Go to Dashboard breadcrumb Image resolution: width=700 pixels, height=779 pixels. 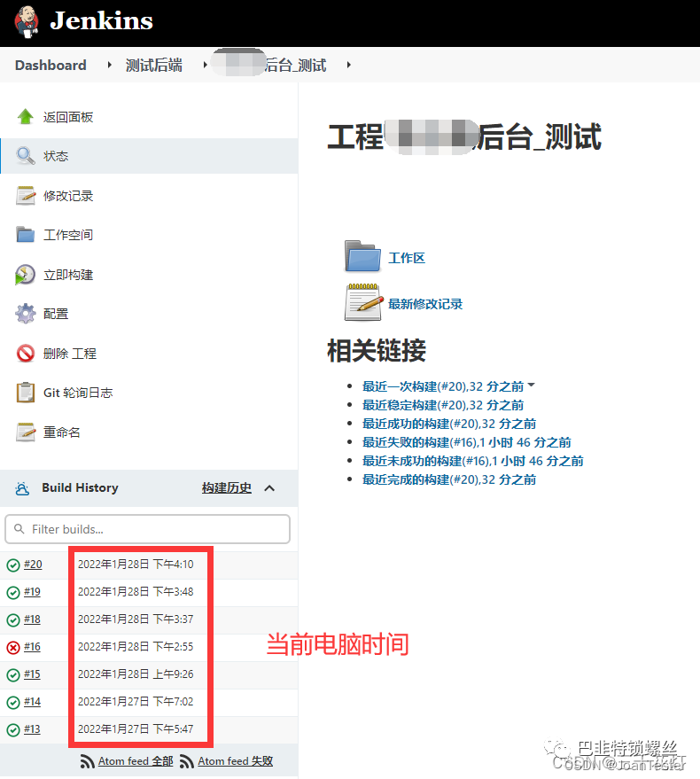pyautogui.click(x=51, y=65)
